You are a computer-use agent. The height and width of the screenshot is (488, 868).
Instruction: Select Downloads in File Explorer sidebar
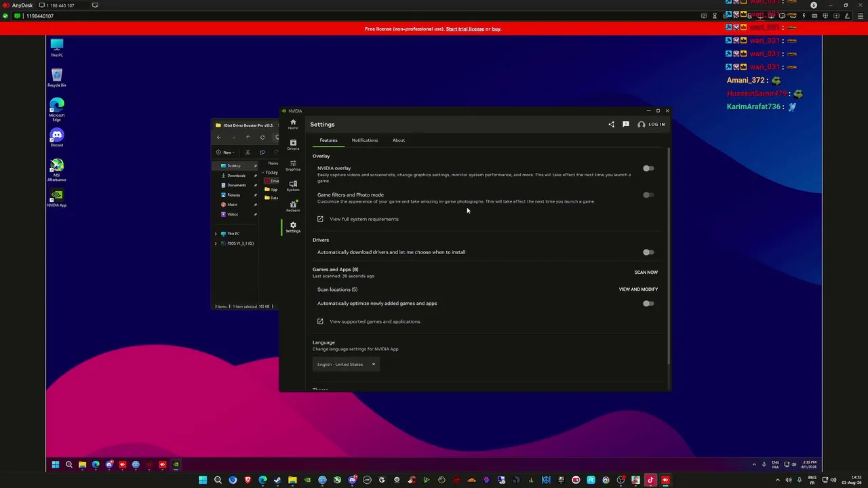point(236,176)
